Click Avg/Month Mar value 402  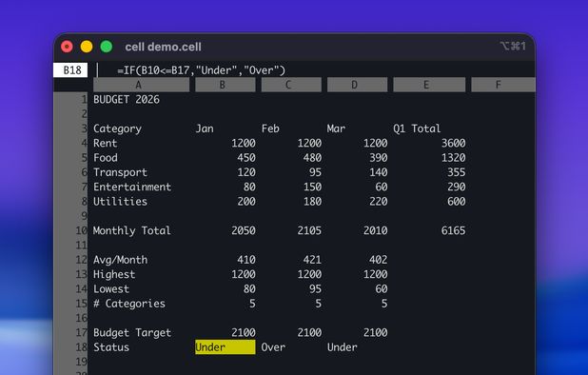pos(379,260)
